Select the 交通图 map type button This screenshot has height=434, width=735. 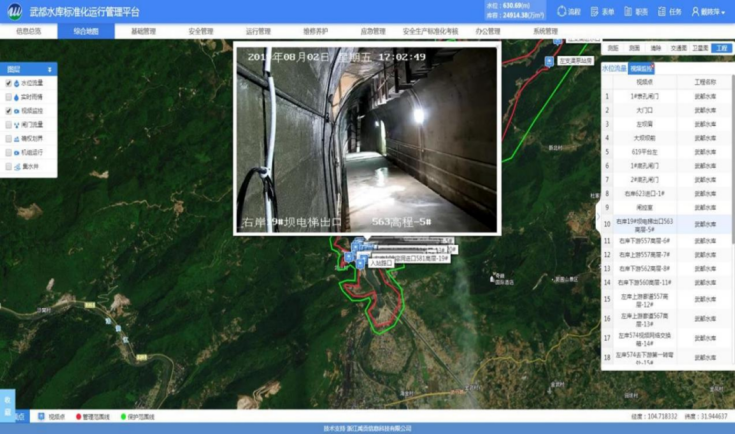(678, 47)
